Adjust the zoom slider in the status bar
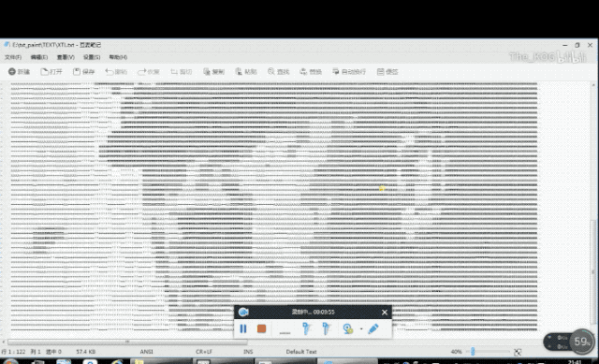599x364 pixels. 473,352
